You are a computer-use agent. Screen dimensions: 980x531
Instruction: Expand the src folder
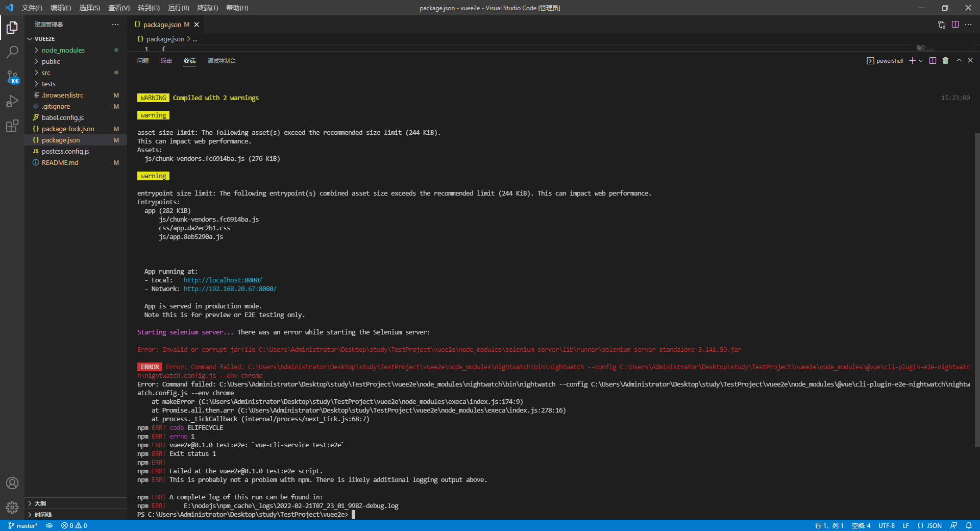click(x=76, y=73)
